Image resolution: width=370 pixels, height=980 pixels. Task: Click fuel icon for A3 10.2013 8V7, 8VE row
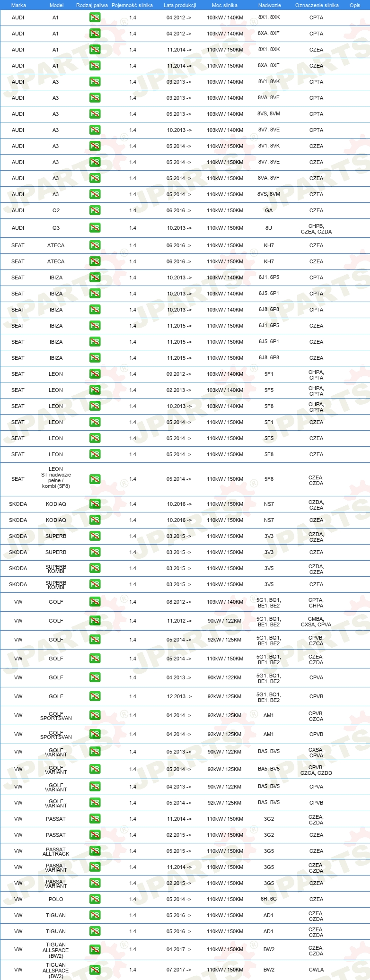pyautogui.click(x=95, y=130)
